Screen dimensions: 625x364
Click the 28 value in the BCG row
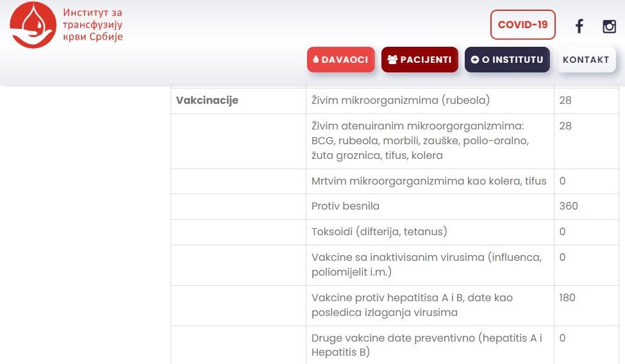click(565, 126)
